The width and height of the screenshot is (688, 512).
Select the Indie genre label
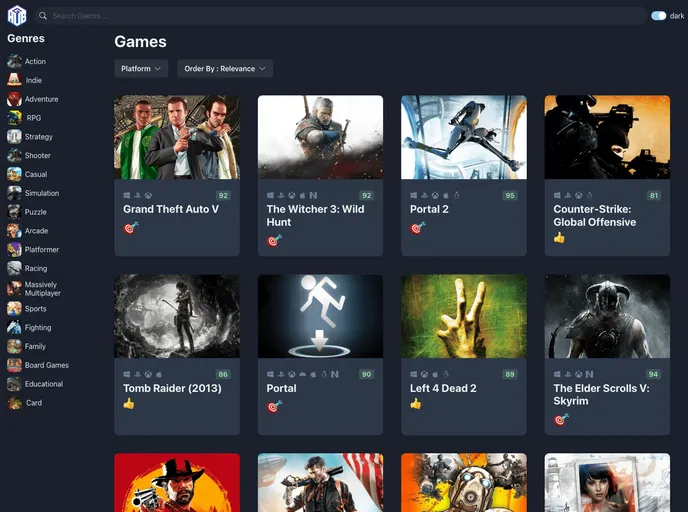pos(34,80)
